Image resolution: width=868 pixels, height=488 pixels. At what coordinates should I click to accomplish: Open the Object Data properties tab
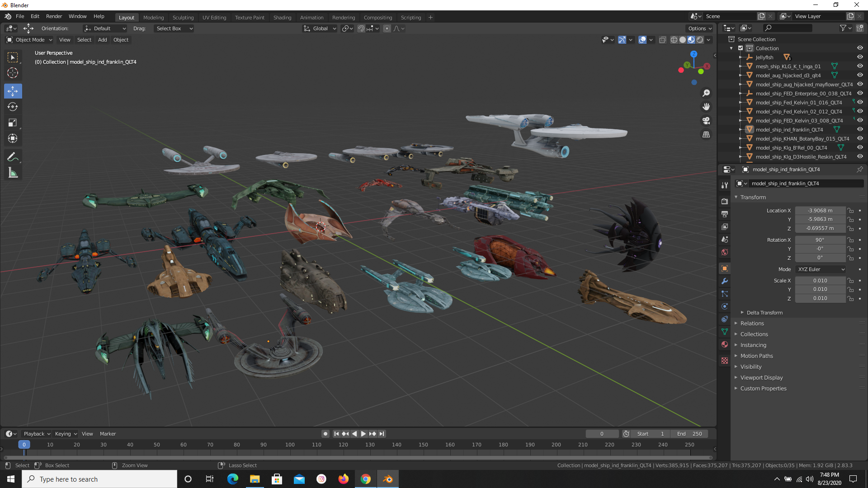point(725,332)
